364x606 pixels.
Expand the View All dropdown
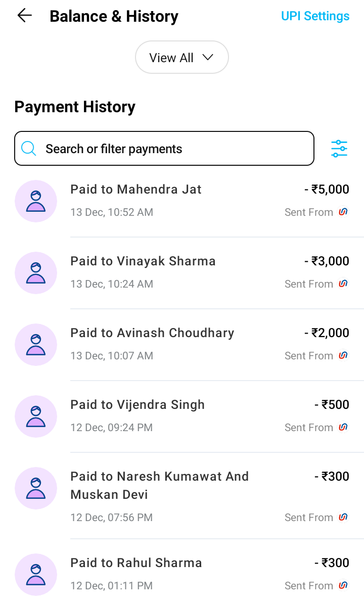point(181,58)
